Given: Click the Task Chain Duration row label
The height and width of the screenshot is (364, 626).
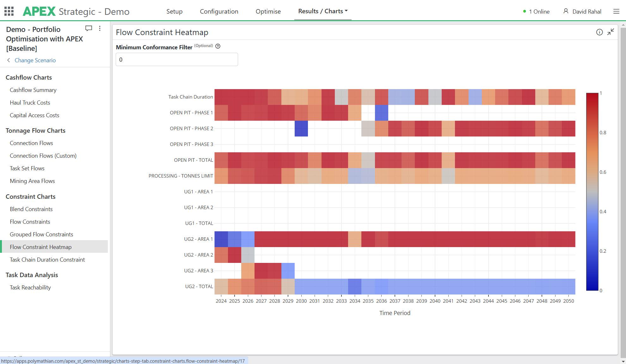Looking at the screenshot, I should (191, 97).
